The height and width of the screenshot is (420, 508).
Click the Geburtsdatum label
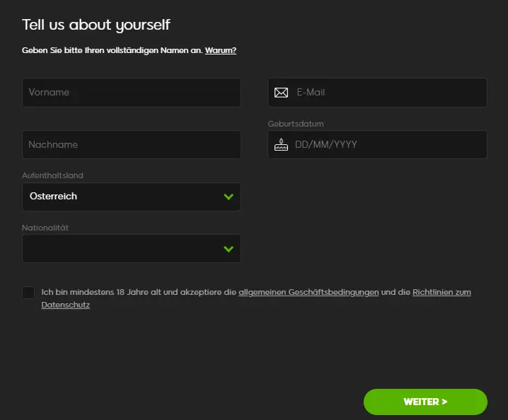point(296,124)
